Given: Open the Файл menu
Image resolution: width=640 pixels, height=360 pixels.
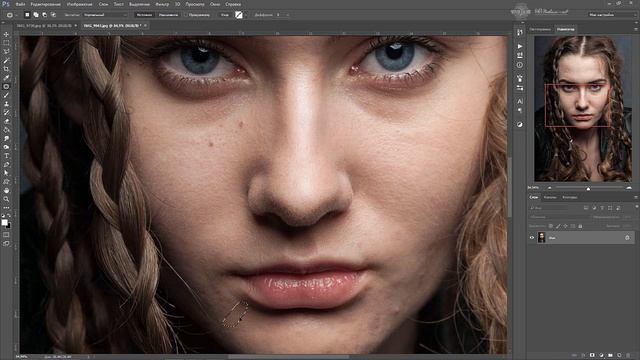Looking at the screenshot, I should 20,4.
